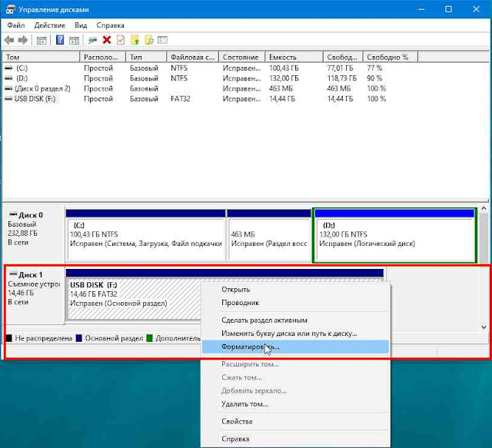Click the blue Основной раздел legend swatch
The height and width of the screenshot is (448, 492).
pyautogui.click(x=79, y=338)
